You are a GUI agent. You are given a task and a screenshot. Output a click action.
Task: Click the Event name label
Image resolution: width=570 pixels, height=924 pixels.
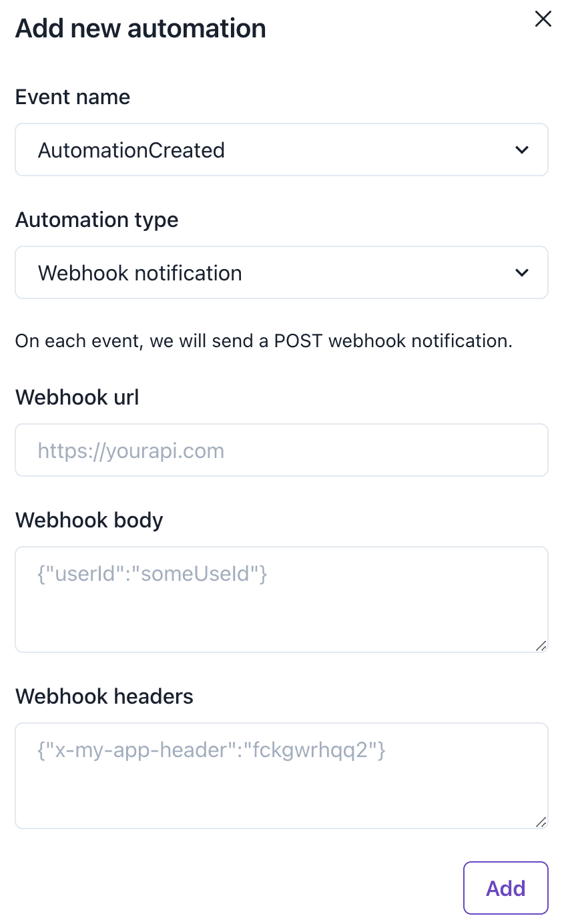(x=73, y=97)
